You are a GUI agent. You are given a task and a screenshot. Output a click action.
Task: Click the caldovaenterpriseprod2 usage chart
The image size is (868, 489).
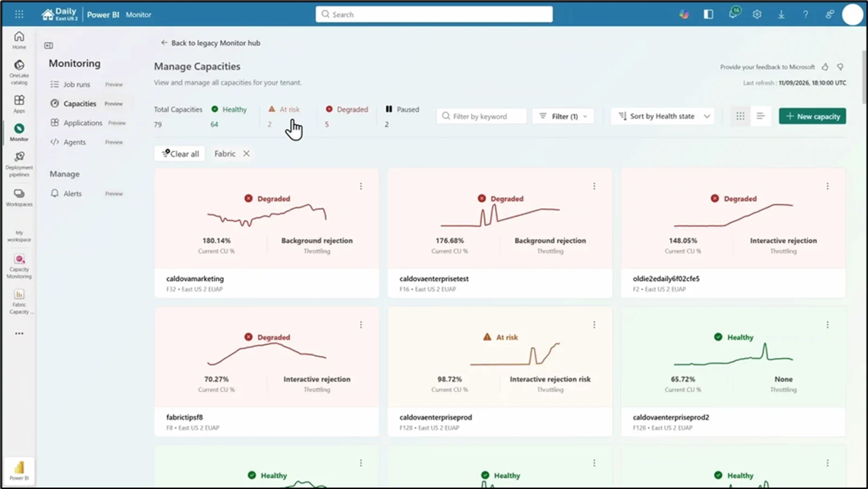tap(733, 355)
